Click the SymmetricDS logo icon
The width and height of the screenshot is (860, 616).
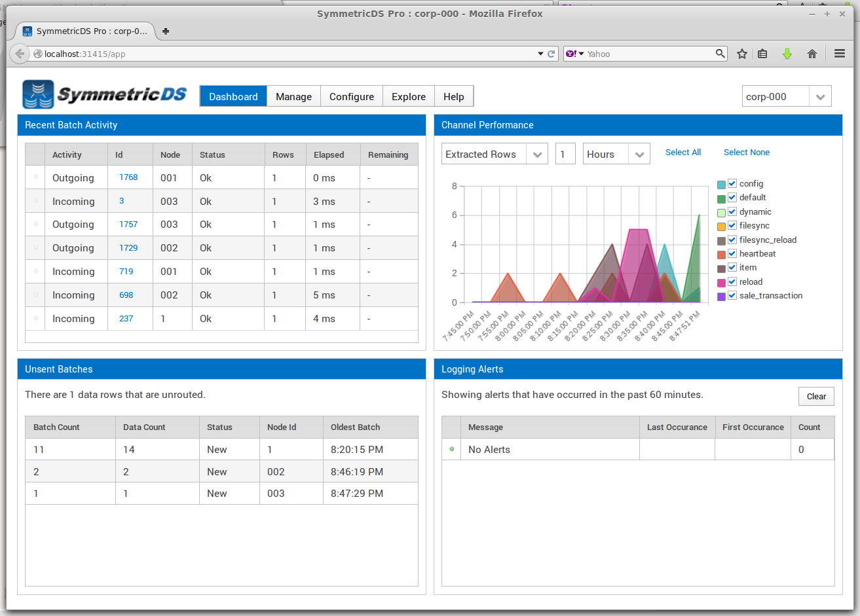(x=38, y=94)
